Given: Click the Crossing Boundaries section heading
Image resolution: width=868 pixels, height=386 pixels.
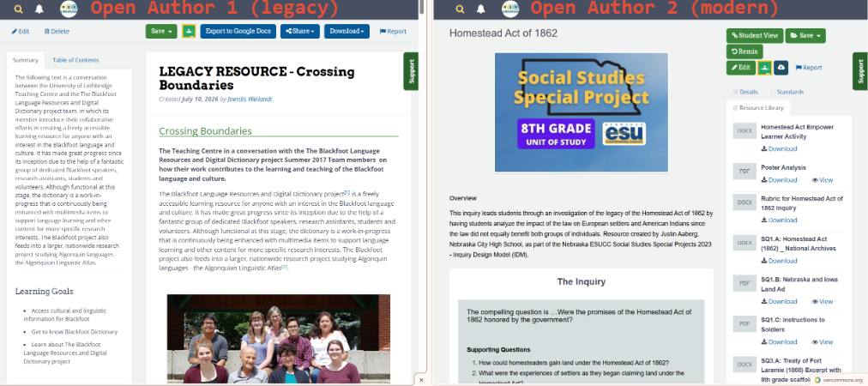Looking at the screenshot, I should 205,131.
